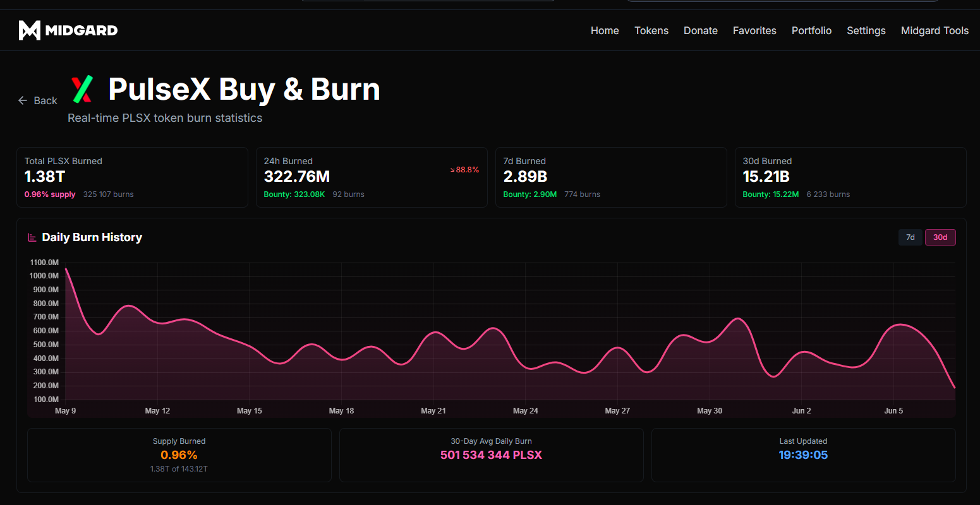Go back using the Back link
The width and height of the screenshot is (980, 505).
point(38,100)
